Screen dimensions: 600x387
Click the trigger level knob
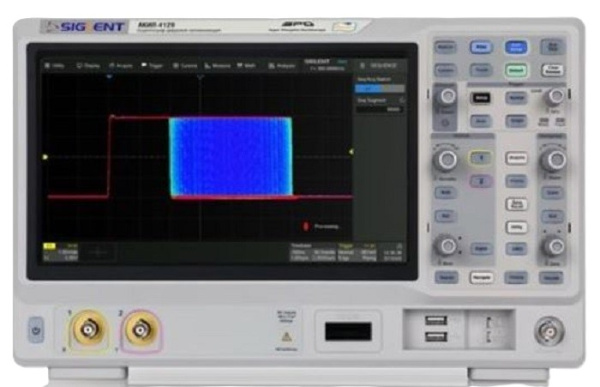(x=554, y=96)
